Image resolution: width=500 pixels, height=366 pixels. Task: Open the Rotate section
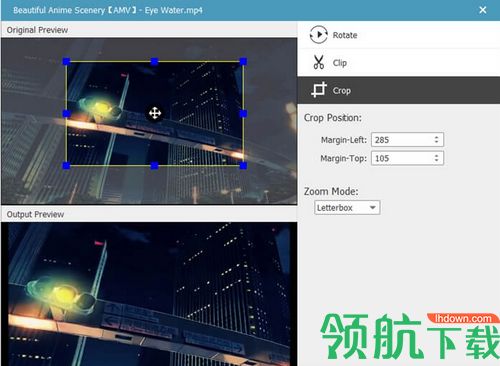click(x=399, y=35)
